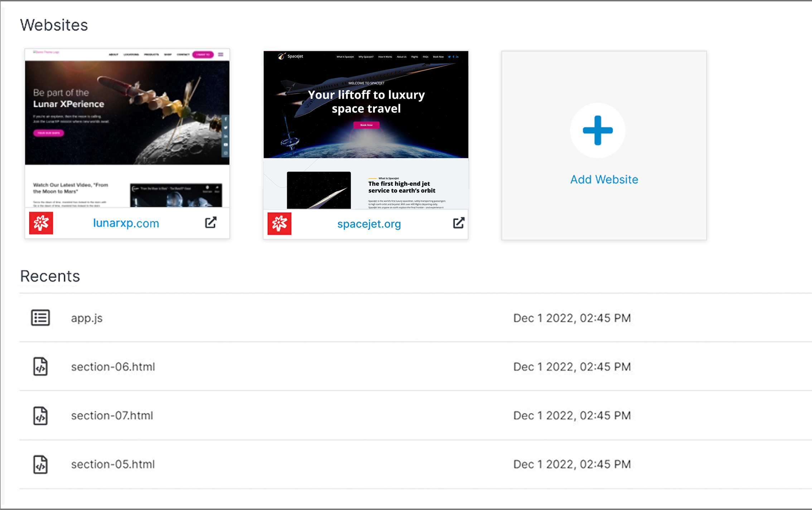Screen dimensions: 812x510
Task: Open recent file section-06.html
Action: (113, 366)
